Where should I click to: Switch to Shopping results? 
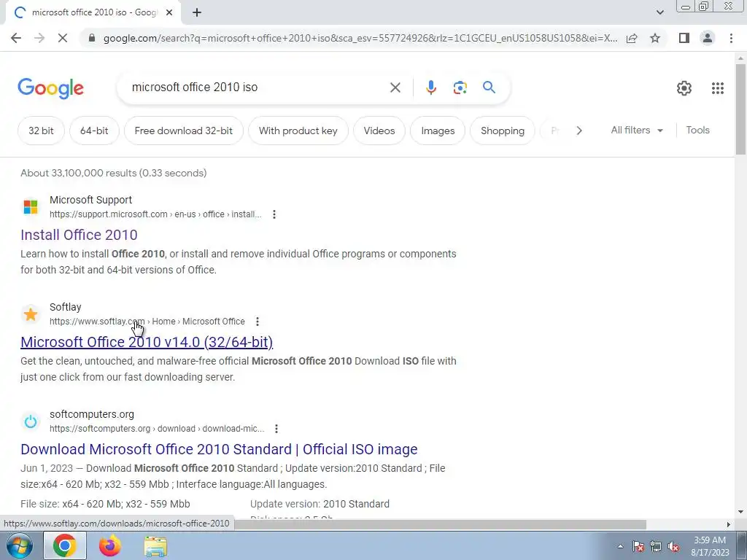[x=502, y=131]
